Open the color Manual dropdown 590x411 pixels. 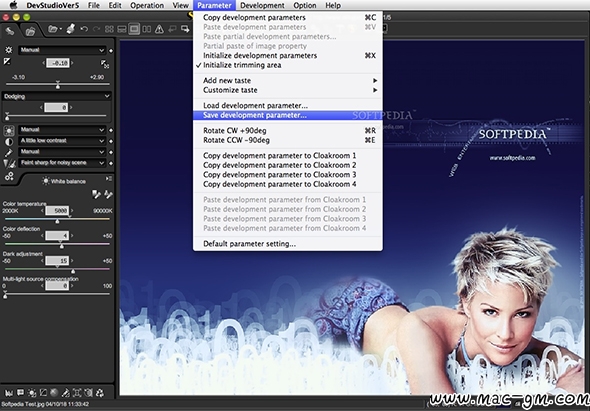click(62, 152)
